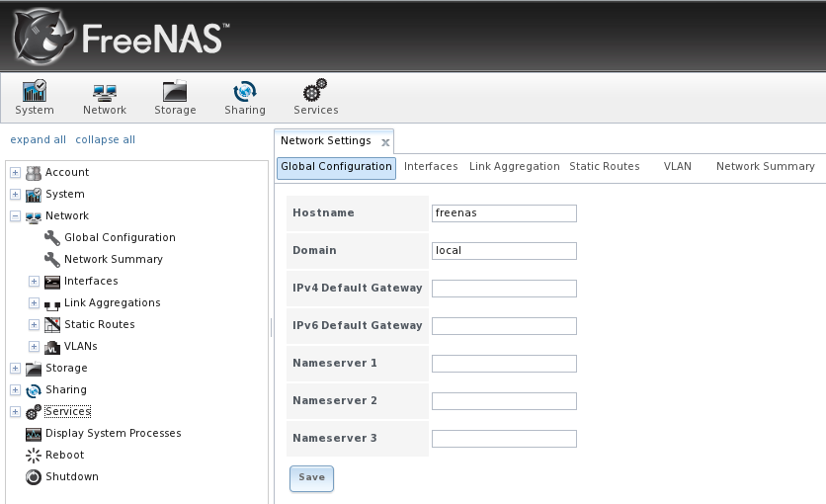Select Network Summary label in tree
The width and height of the screenshot is (826, 504).
pyautogui.click(x=114, y=259)
